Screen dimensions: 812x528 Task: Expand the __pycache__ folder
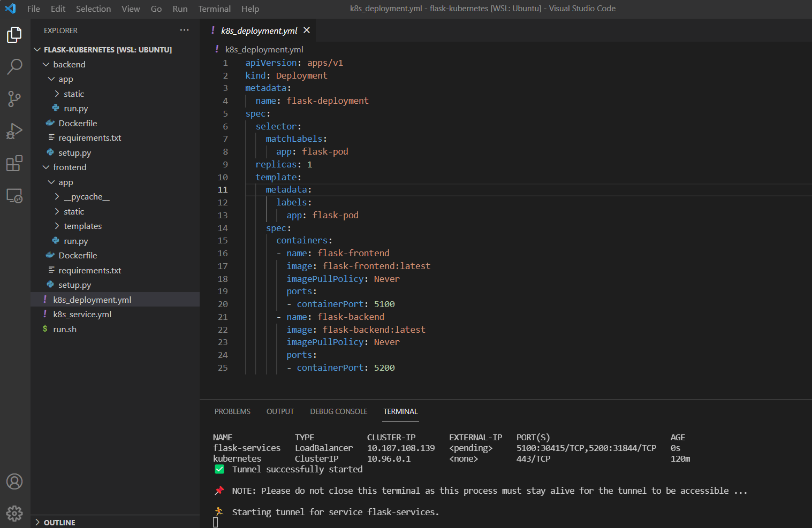click(x=57, y=196)
